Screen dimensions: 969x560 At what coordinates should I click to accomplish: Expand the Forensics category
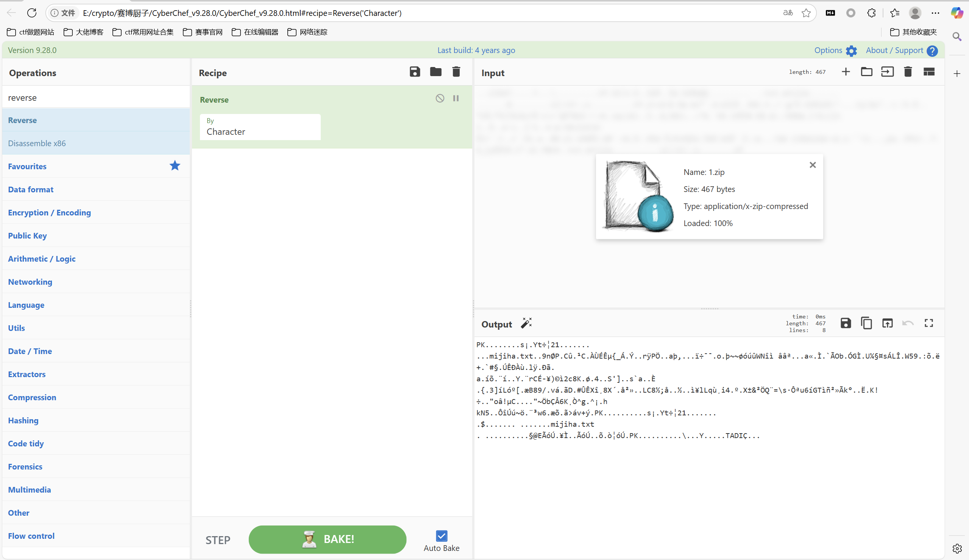coord(96,466)
